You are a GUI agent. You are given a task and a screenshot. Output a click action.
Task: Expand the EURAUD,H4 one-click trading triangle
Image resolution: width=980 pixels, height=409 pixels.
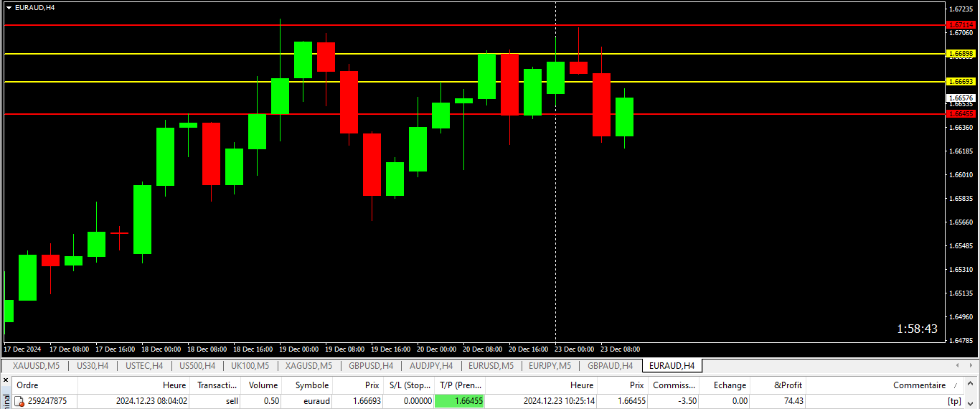[x=9, y=7]
